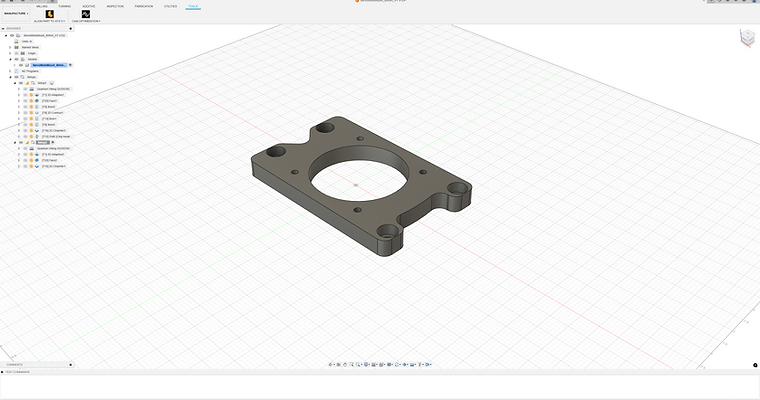Select the pan hand tool
Screen dimensions: 760x400
point(345,365)
